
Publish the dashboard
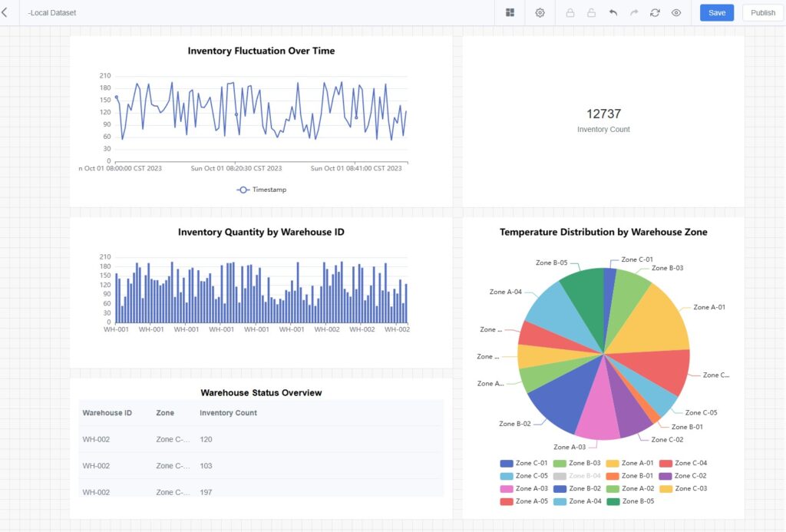[x=762, y=12]
